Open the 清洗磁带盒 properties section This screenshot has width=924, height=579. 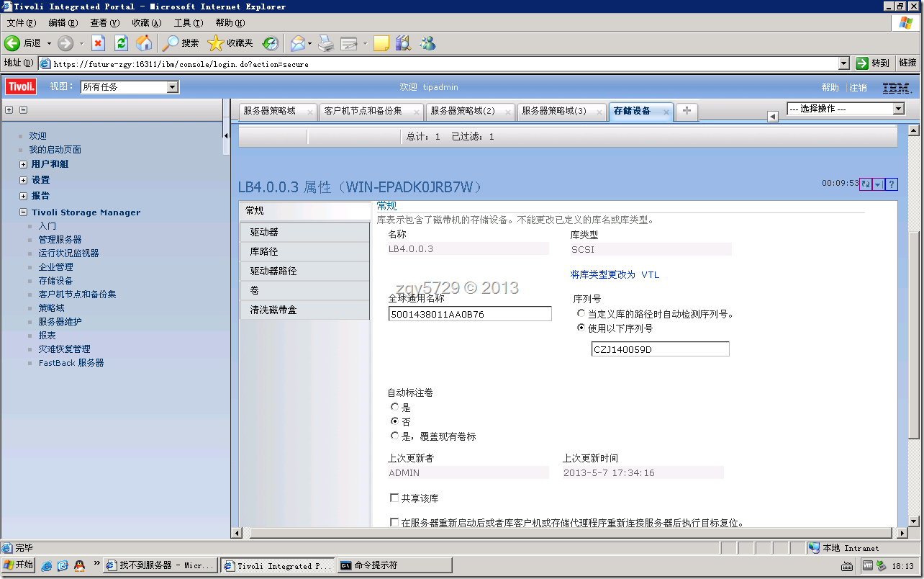[304, 310]
